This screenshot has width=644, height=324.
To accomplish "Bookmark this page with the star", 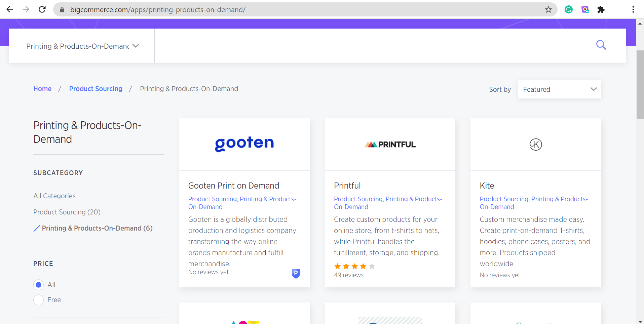I will click(548, 9).
